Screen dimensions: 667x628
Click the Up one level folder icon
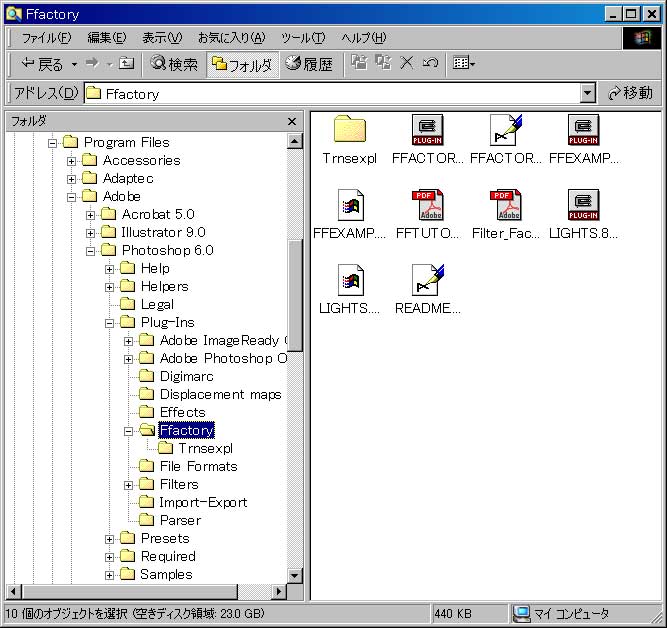pyautogui.click(x=126, y=63)
